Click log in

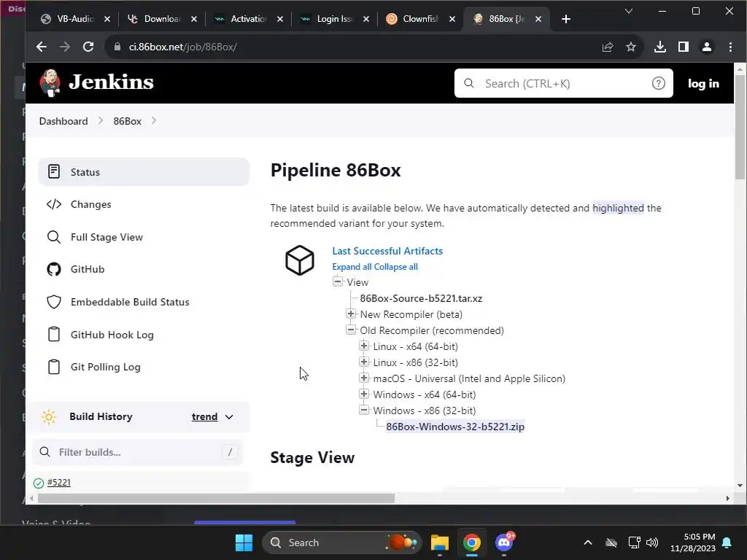(x=703, y=83)
